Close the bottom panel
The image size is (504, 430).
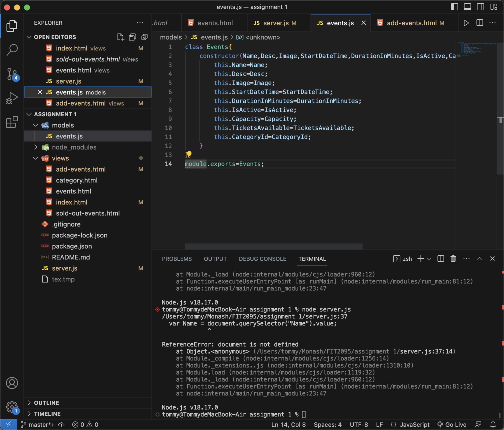tap(492, 258)
